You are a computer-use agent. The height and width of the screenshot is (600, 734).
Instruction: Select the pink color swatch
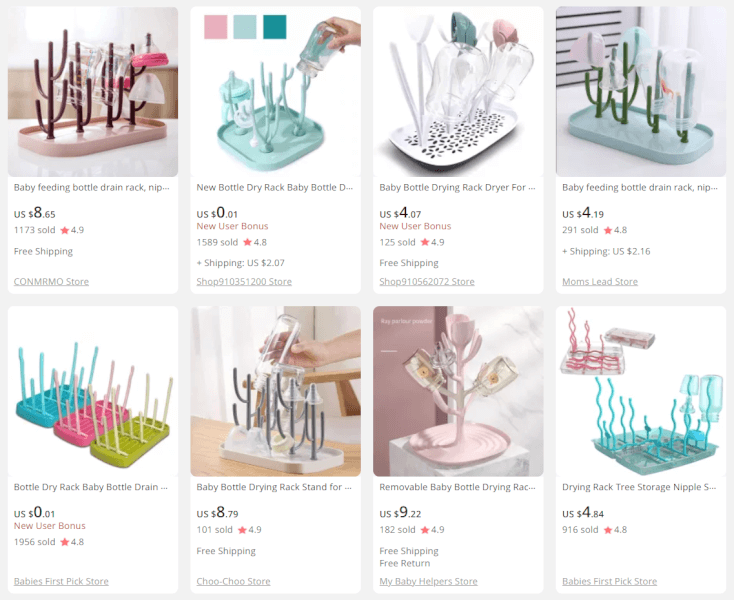[216, 27]
